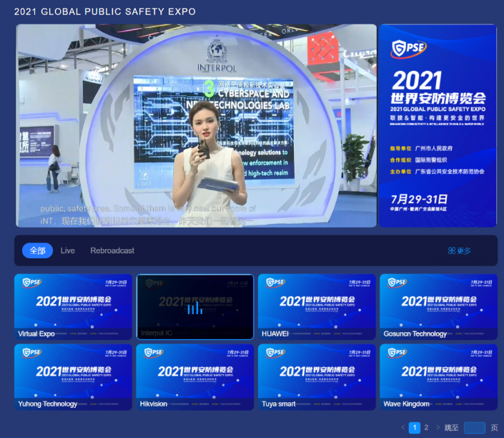Go to page 1 in pagination

(415, 428)
